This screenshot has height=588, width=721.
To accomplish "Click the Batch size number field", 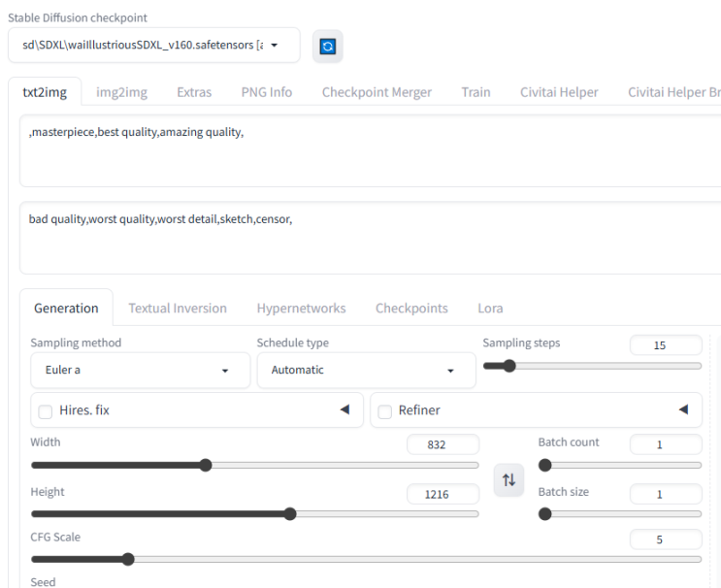I will [x=666, y=494].
